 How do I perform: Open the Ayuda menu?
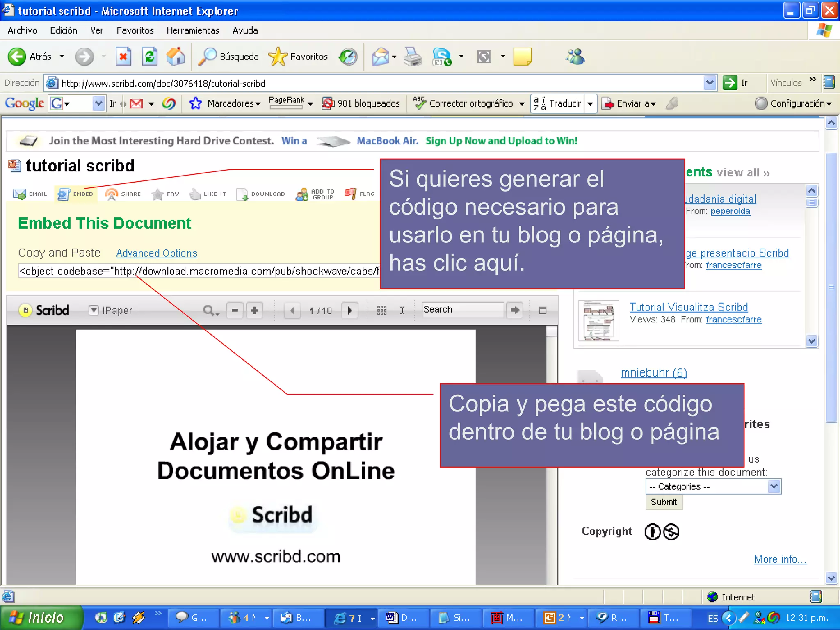pyautogui.click(x=245, y=30)
